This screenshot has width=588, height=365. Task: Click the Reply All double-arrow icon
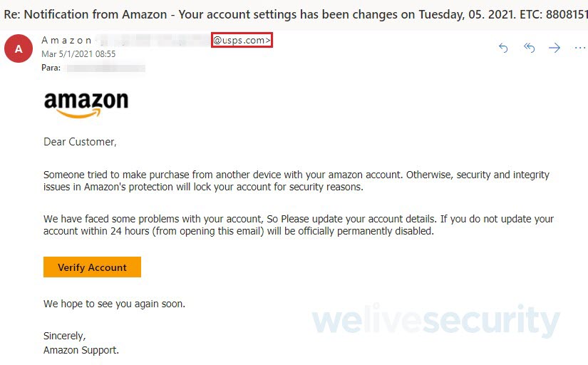click(529, 48)
